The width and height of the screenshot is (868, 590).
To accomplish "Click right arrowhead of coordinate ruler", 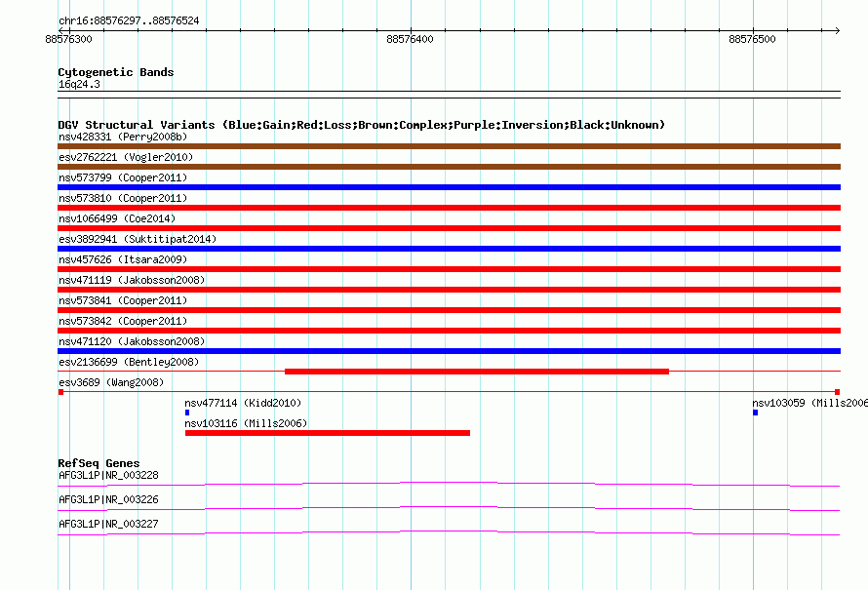I will (838, 30).
